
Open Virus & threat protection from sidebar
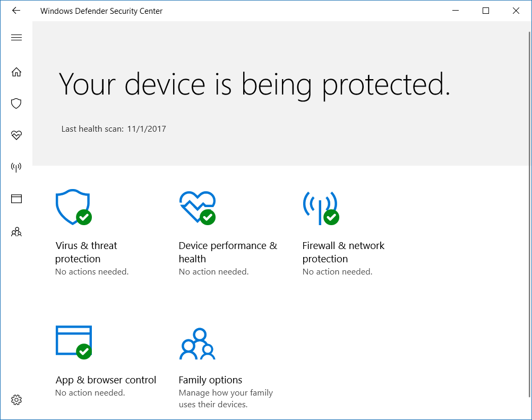(x=16, y=103)
